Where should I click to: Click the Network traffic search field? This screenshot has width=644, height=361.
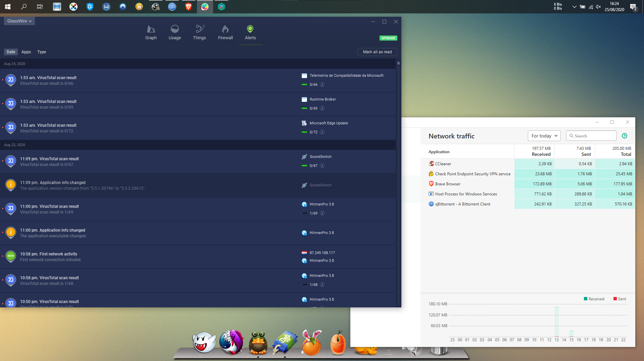tap(591, 136)
